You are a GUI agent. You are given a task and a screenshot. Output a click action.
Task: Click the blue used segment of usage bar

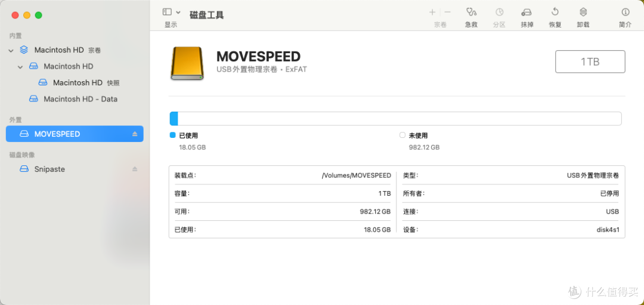(x=174, y=118)
